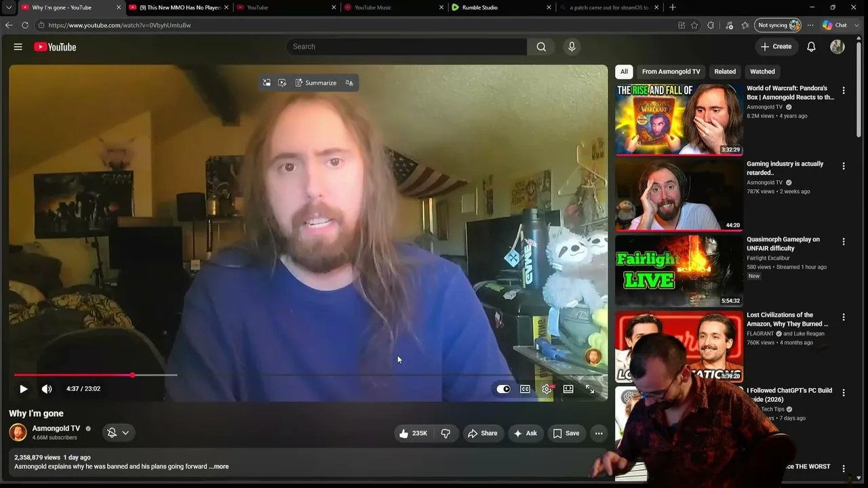Enter fullscreen mode
This screenshot has height=488, width=868.
point(590,389)
